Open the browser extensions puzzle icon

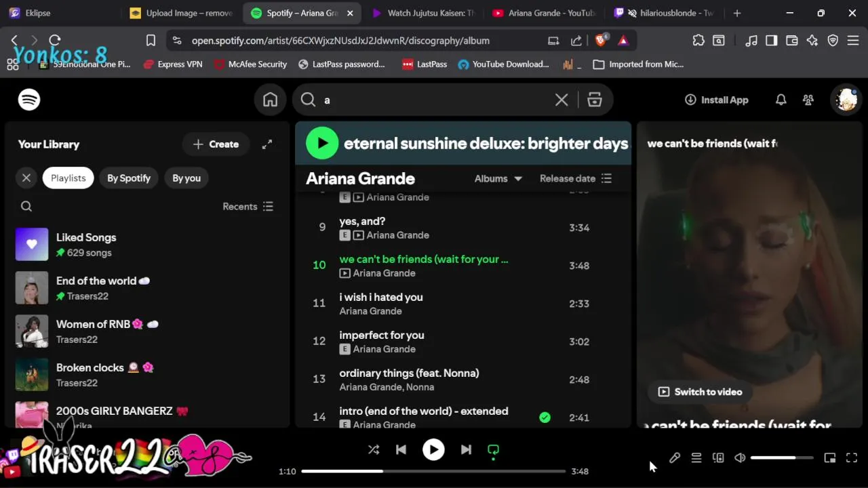(698, 41)
